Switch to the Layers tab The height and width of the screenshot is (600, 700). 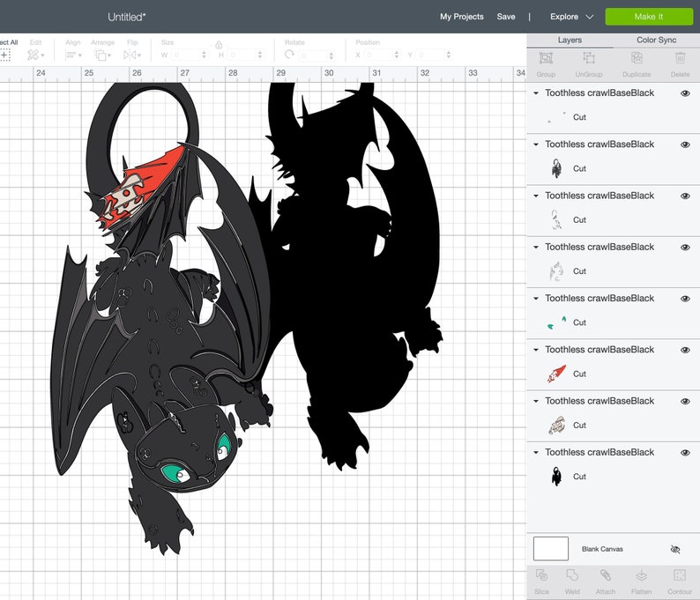click(570, 40)
